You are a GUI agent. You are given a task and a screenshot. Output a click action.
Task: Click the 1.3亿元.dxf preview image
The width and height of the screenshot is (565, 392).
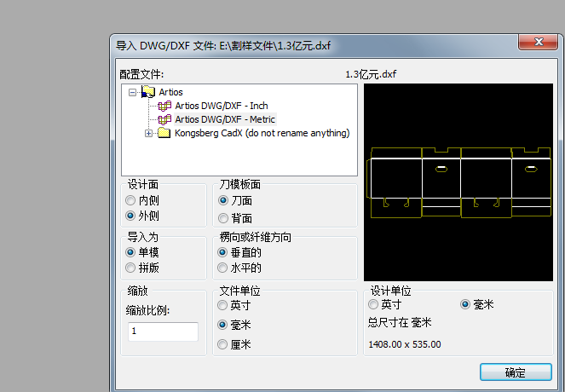(x=458, y=183)
